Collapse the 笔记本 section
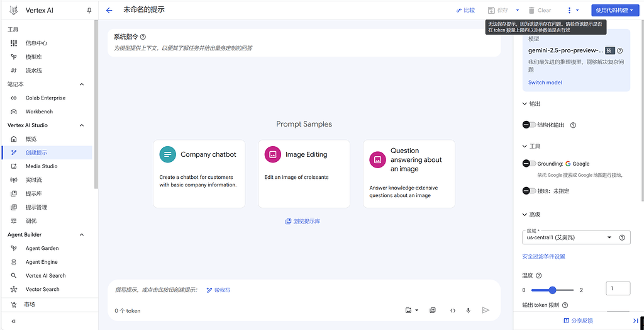Screen dimensions: 644x330 click(81, 84)
